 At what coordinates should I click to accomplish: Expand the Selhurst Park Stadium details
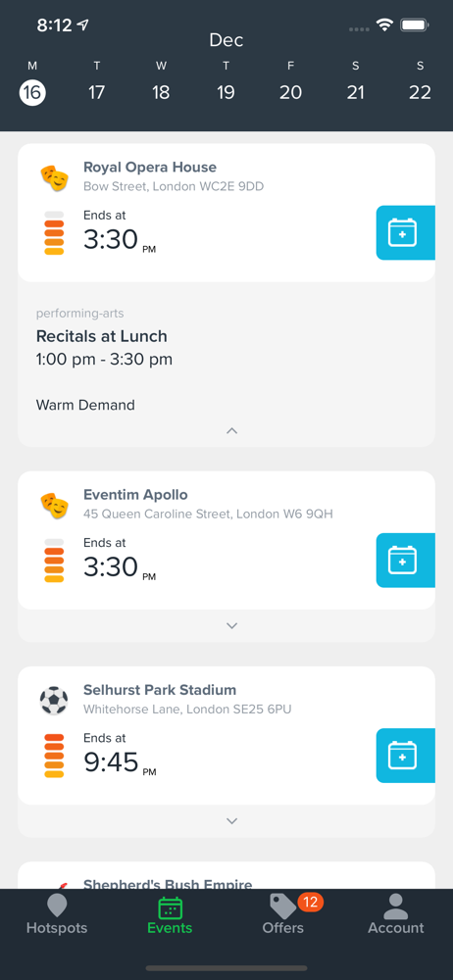[x=232, y=820]
